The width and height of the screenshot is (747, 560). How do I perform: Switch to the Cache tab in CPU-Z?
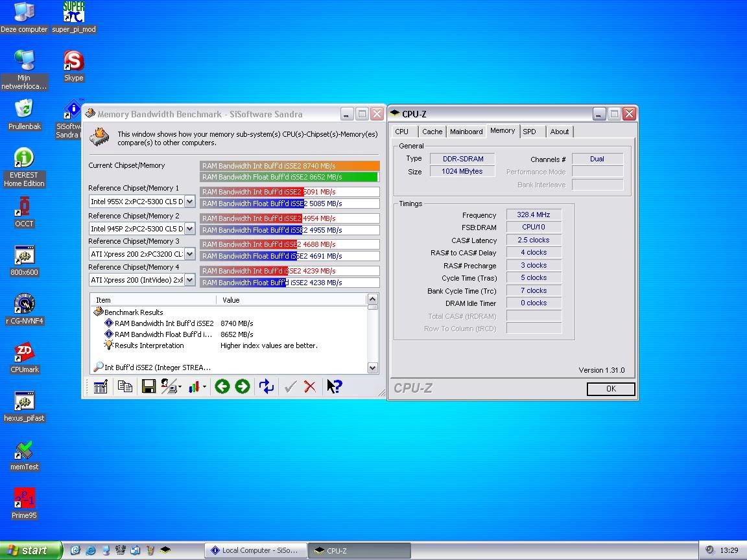pos(432,132)
